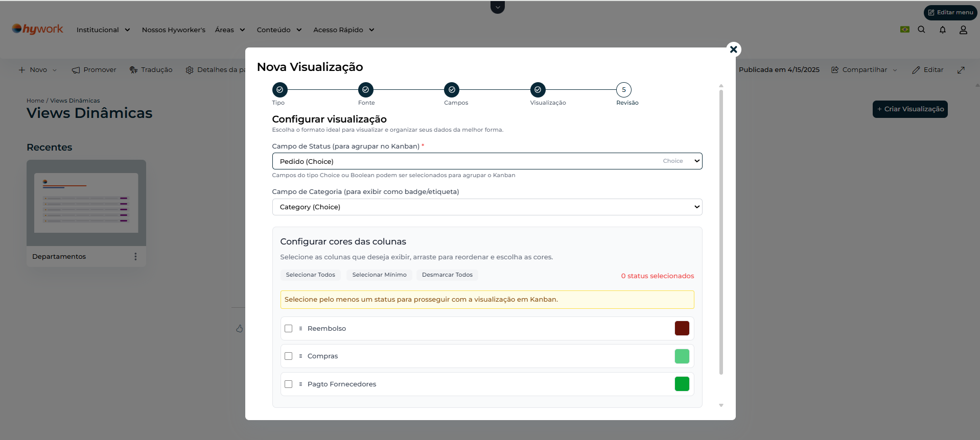980x440 pixels.
Task: Close the Nova Visualização dialog
Action: [733, 50]
